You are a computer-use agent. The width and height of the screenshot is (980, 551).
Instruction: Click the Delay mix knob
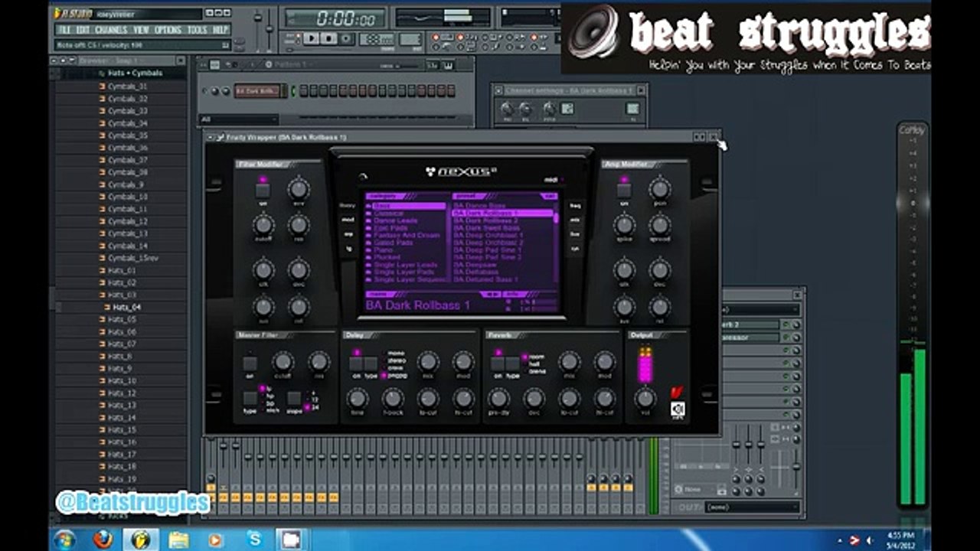coord(428,362)
